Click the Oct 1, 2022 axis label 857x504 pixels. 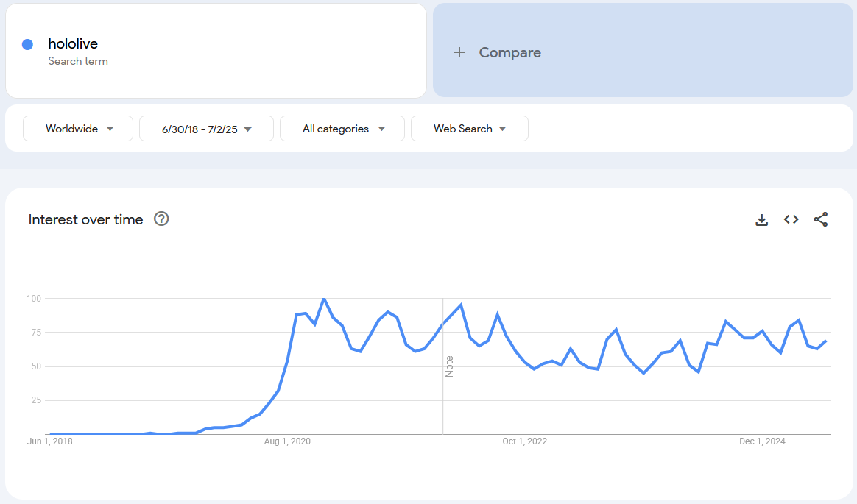[x=525, y=441]
